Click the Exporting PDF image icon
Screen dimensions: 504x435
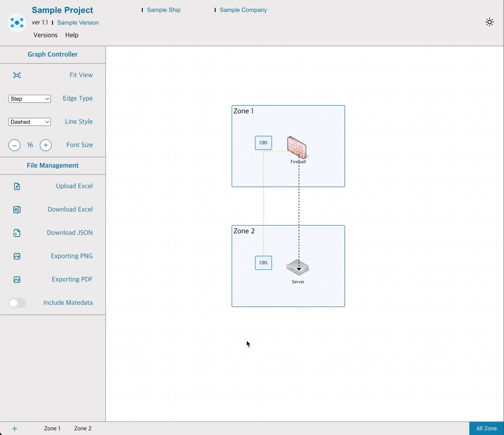(x=17, y=280)
